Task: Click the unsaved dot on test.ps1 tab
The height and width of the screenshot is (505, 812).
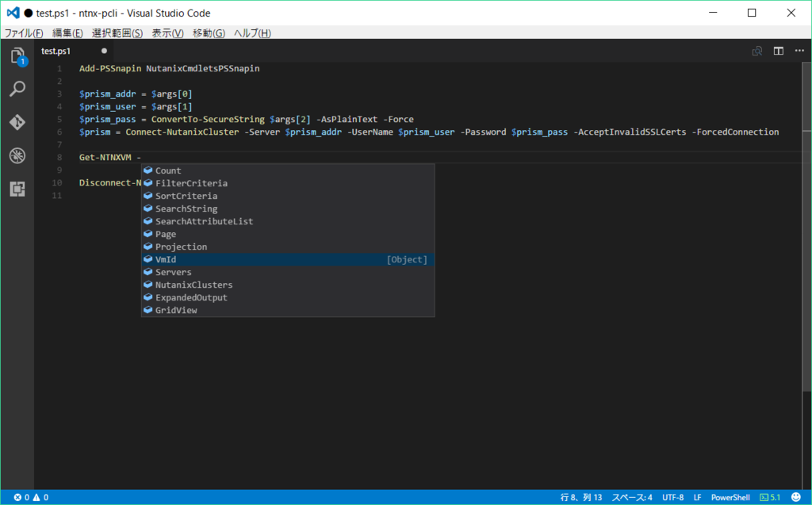Action: [x=104, y=51]
